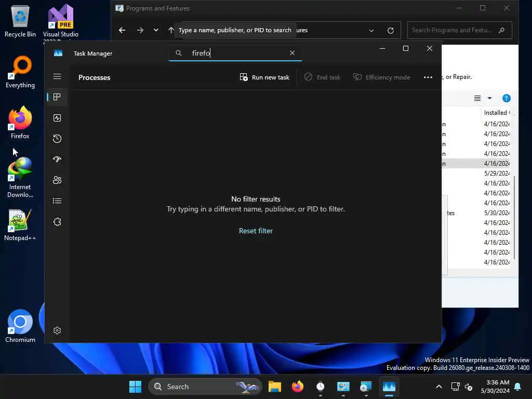
Task: Go back in Programs and Features window
Action: (122, 30)
